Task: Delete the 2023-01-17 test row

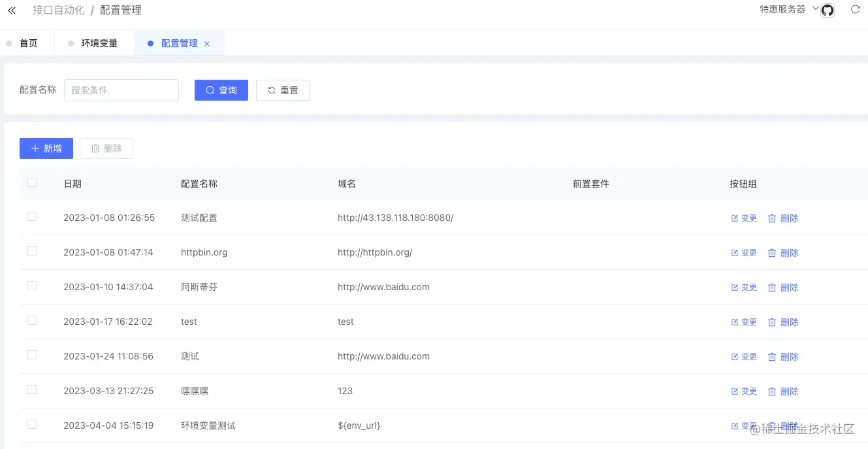Action: 783,322
